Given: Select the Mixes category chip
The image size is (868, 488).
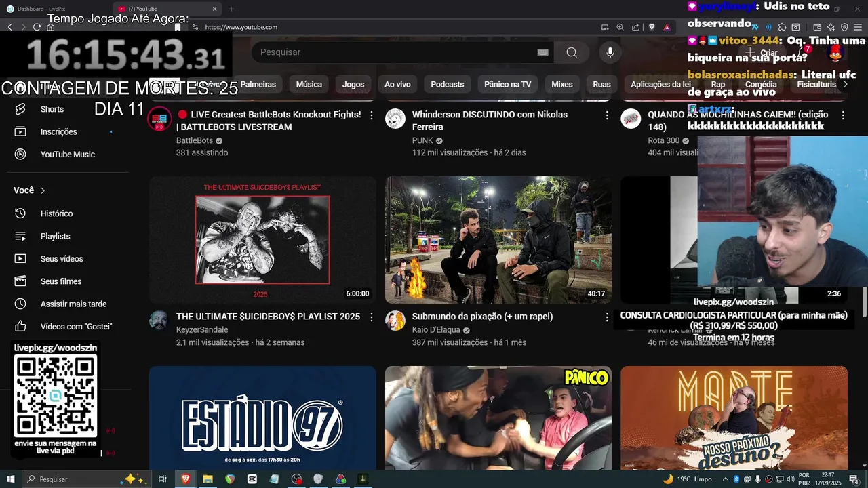Looking at the screenshot, I should coord(561,84).
